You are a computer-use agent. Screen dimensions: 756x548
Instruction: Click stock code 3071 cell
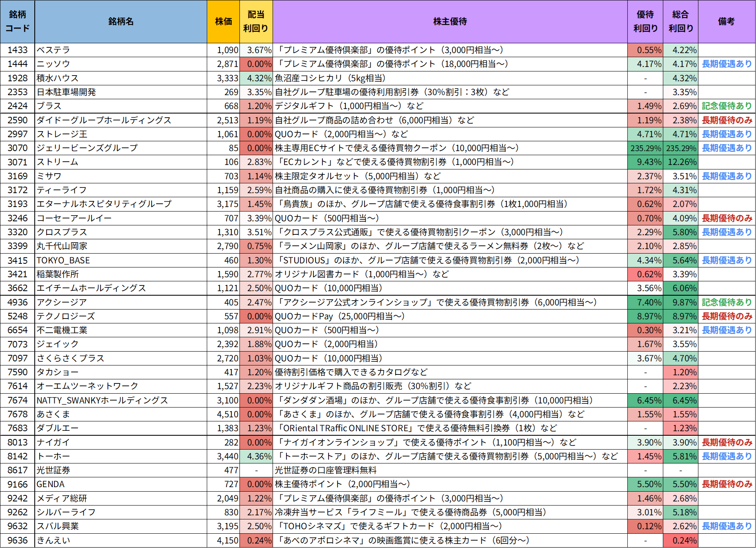[18, 162]
